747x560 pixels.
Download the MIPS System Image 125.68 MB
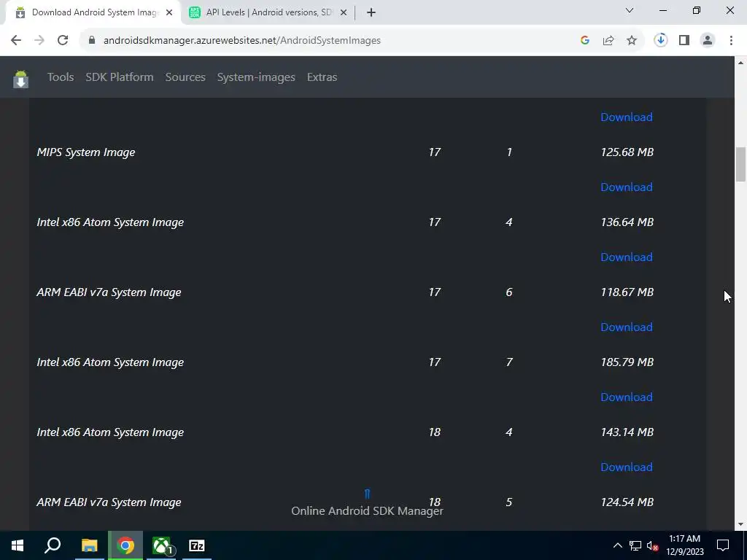click(627, 187)
